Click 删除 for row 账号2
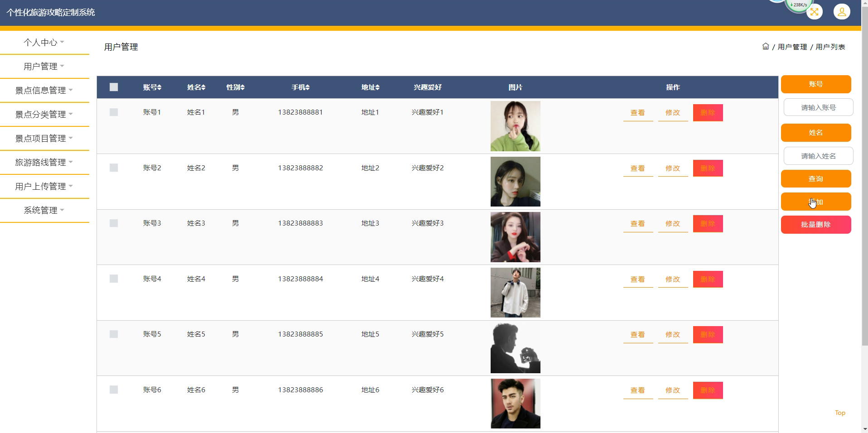The width and height of the screenshot is (868, 433). tap(708, 168)
